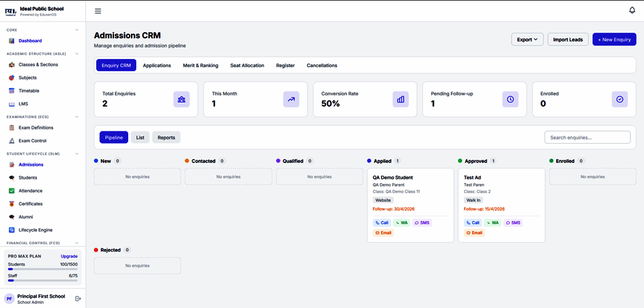644x308 pixels.
Task: Toggle the hamburger sidebar menu icon
Action: point(98,11)
